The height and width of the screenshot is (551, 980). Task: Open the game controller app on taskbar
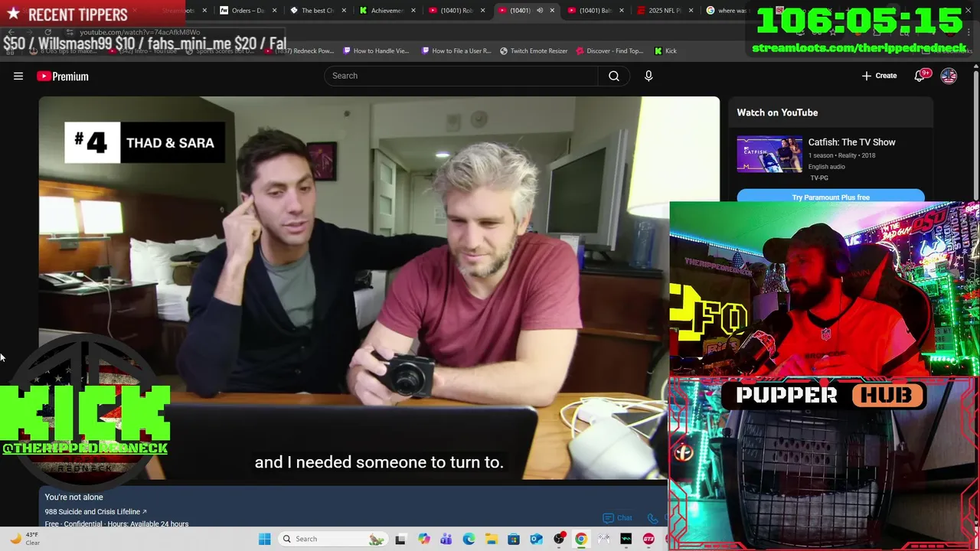tap(604, 539)
